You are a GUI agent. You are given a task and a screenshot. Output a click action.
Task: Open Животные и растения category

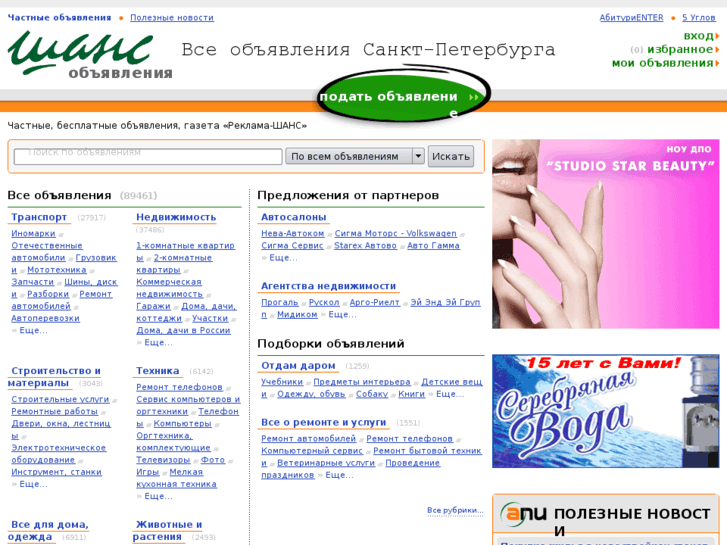click(167, 530)
